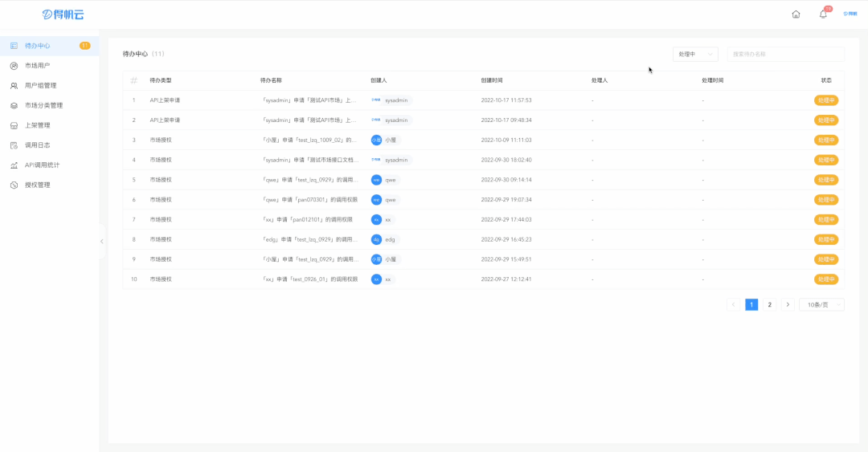Click timestamp 2022-10-17 09:48:34
This screenshot has height=452, width=868.
point(506,120)
